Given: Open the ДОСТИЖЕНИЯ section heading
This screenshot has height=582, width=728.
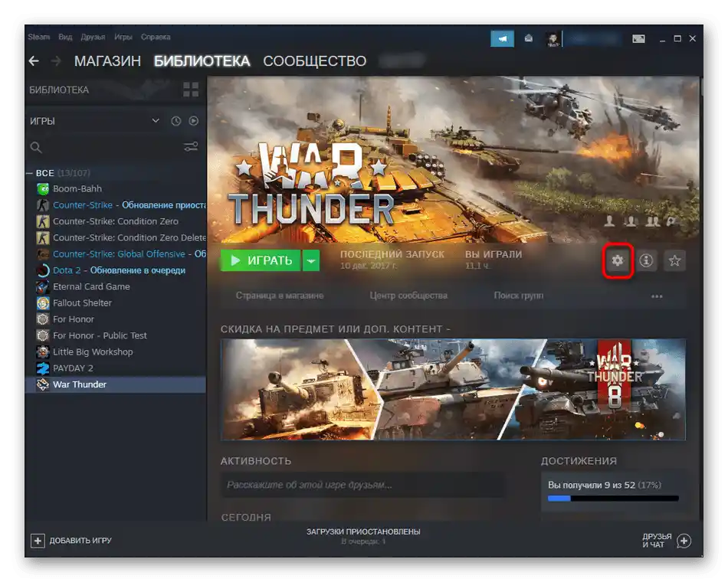Looking at the screenshot, I should [x=579, y=461].
